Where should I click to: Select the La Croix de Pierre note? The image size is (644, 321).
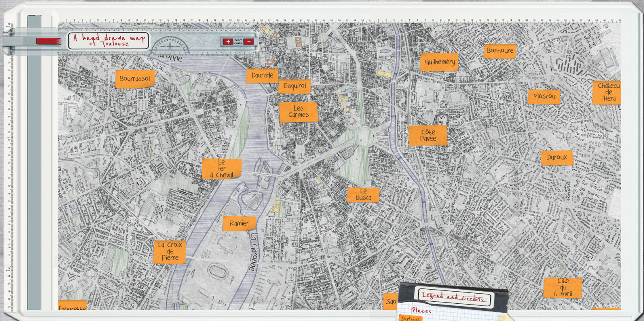169,251
